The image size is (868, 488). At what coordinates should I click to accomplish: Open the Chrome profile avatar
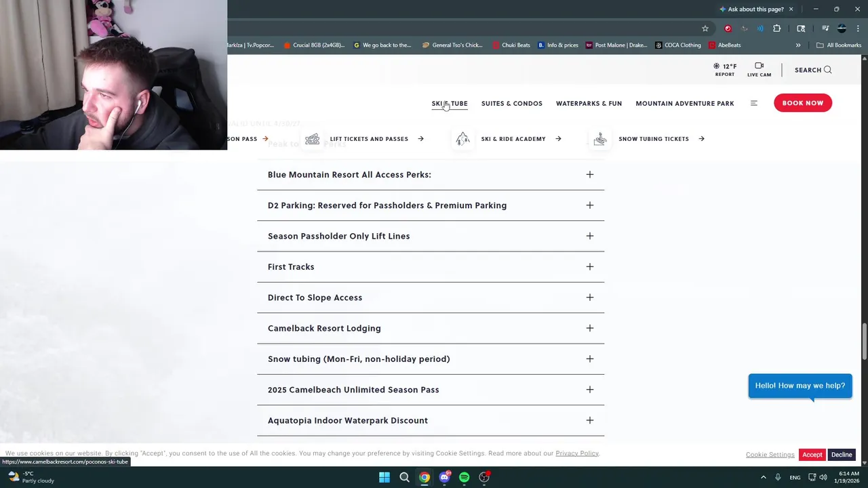click(842, 28)
